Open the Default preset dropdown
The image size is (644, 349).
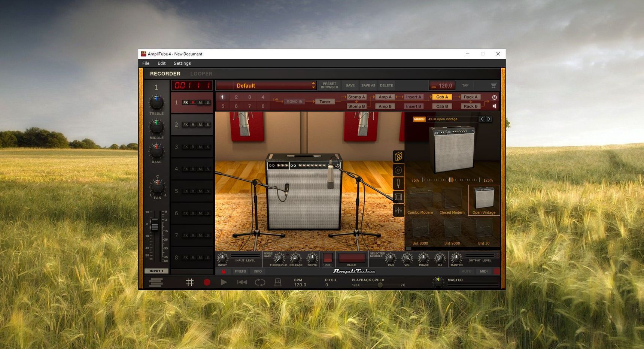pyautogui.click(x=266, y=85)
